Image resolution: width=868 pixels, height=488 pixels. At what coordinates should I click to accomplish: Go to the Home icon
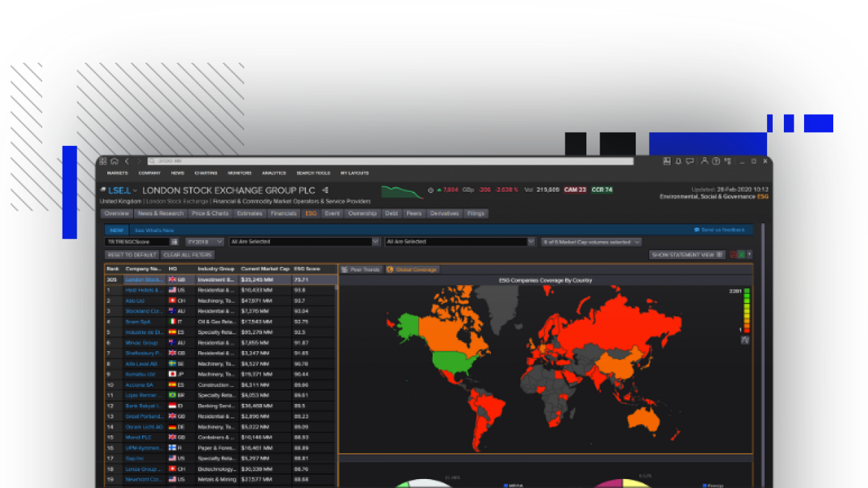click(115, 161)
